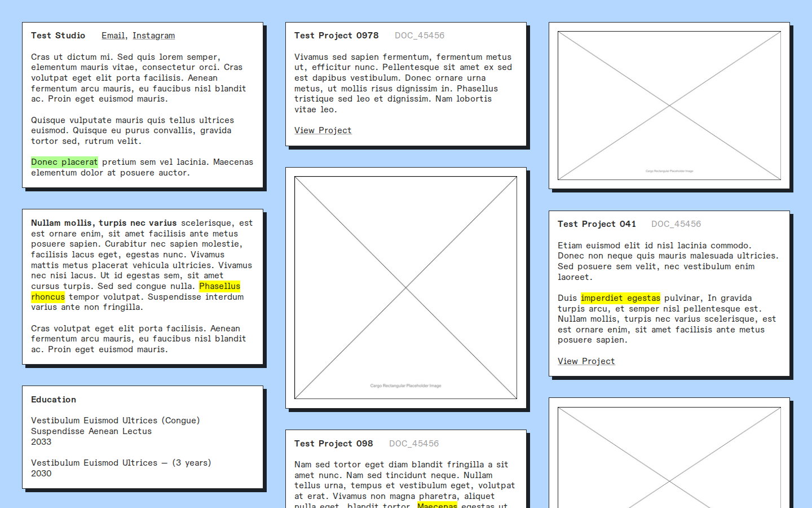Click DOC_45456 label beside Test Project 0978
The height and width of the screenshot is (508, 812).
point(420,36)
